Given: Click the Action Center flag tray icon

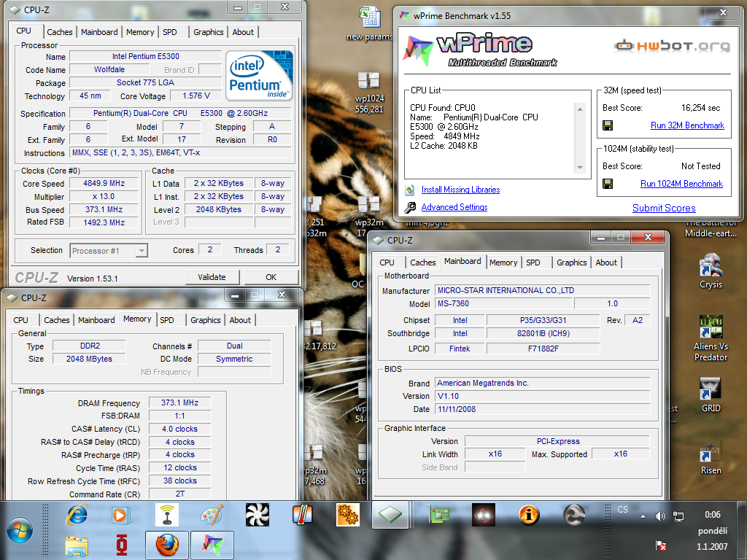Looking at the screenshot, I should coord(660,545).
